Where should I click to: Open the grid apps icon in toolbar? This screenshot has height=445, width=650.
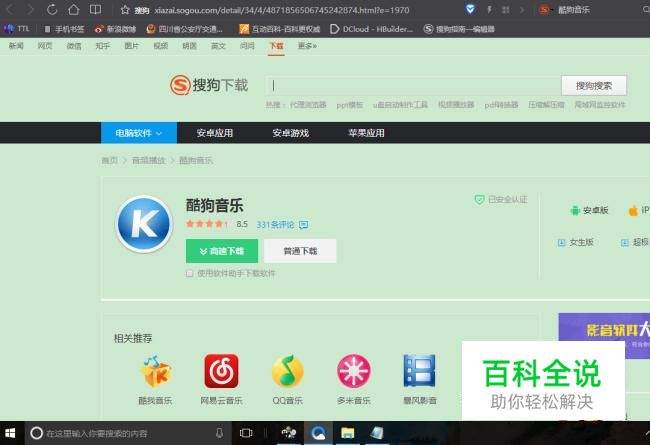tap(505, 9)
